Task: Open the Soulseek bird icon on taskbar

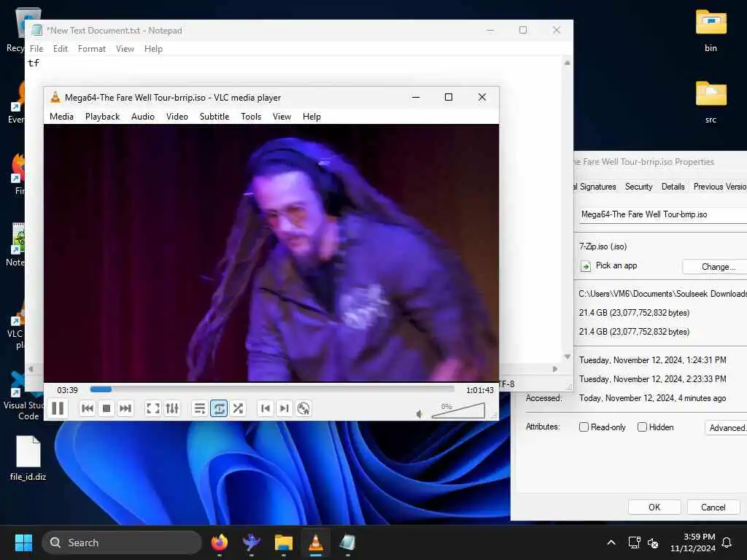Action: coord(251,542)
